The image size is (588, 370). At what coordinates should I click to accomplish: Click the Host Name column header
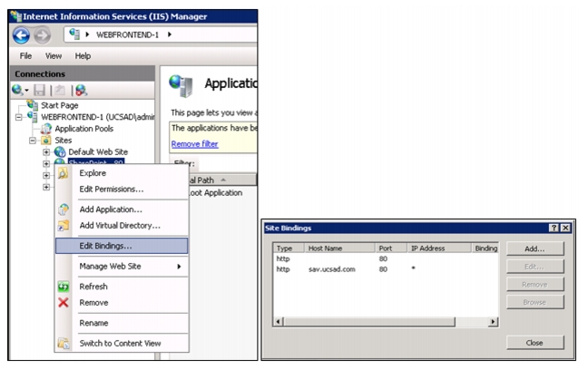tap(339, 248)
